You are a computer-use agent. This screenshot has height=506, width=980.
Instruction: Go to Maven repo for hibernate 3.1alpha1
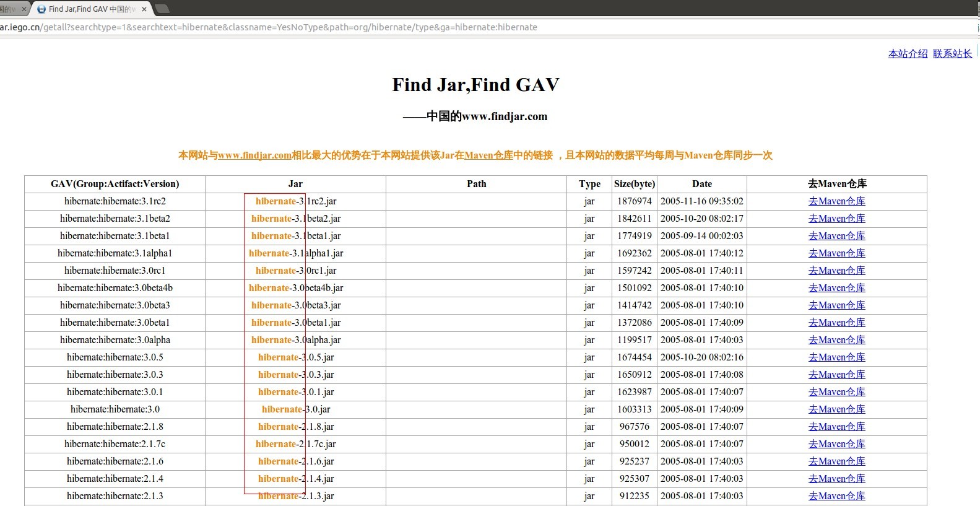[837, 253]
